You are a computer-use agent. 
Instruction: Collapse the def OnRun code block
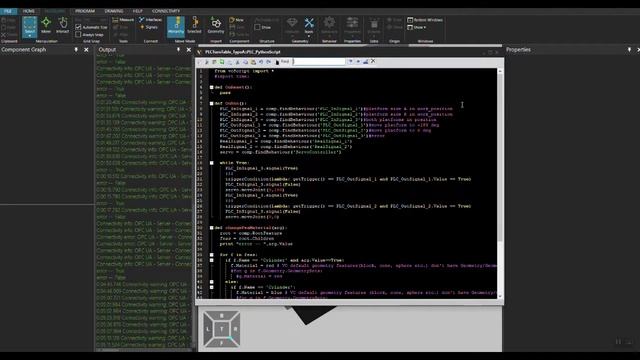click(211, 104)
